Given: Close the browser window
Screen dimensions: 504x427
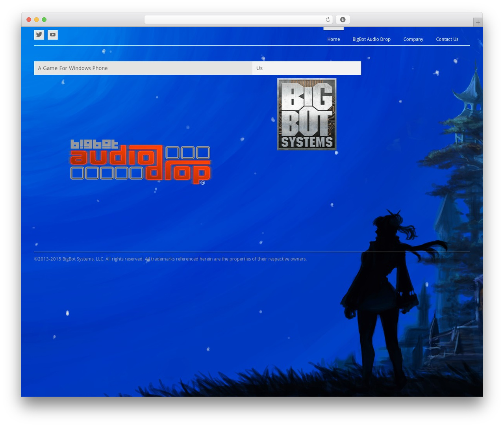Looking at the screenshot, I should coord(29,20).
